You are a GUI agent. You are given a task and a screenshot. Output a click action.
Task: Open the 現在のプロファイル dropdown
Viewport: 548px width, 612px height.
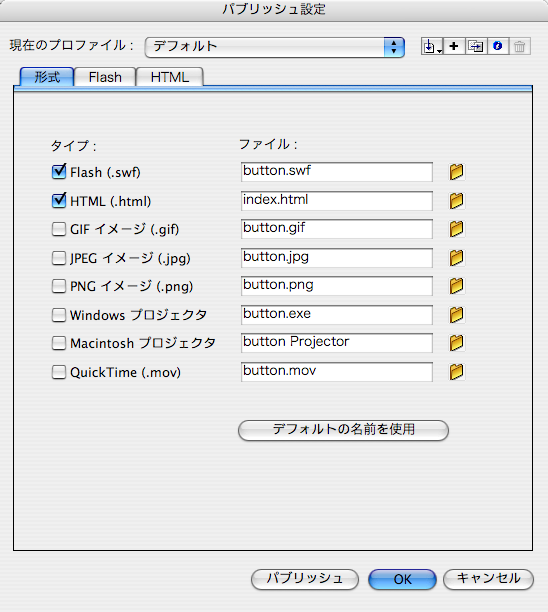274,47
